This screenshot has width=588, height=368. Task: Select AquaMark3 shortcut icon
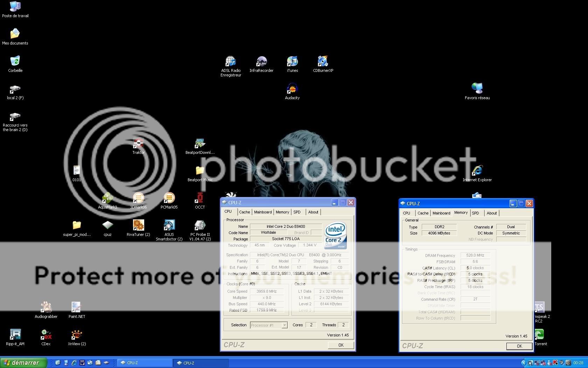click(107, 200)
